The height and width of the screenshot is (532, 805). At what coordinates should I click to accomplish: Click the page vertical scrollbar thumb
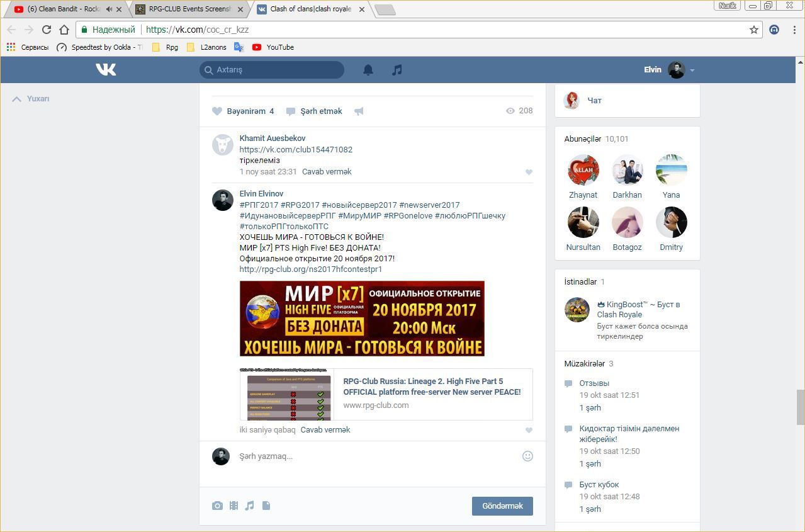tap(800, 407)
